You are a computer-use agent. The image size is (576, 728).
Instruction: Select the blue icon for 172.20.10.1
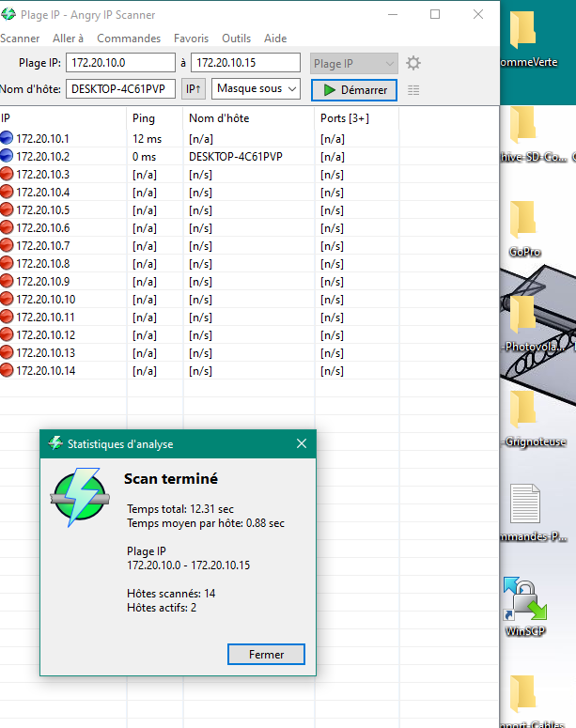click(x=7, y=138)
